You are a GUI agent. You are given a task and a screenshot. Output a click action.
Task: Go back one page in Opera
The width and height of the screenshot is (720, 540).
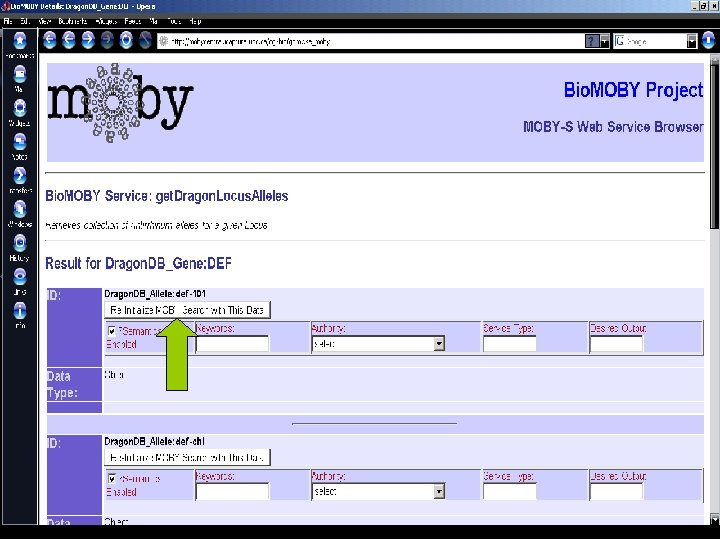click(x=68, y=40)
